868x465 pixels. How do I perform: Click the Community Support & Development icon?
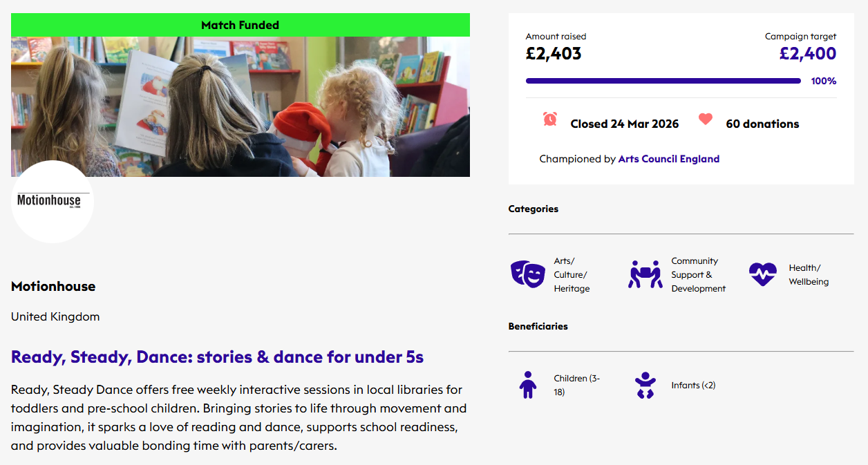(645, 274)
